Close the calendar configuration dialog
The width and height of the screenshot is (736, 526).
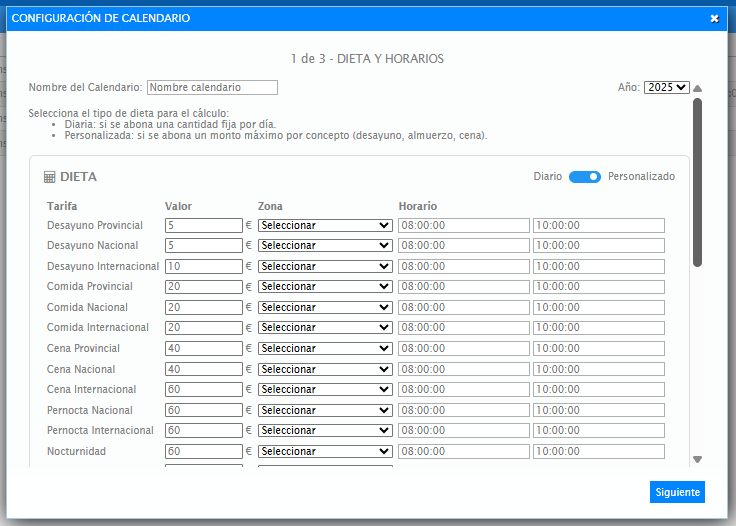pyautogui.click(x=714, y=18)
